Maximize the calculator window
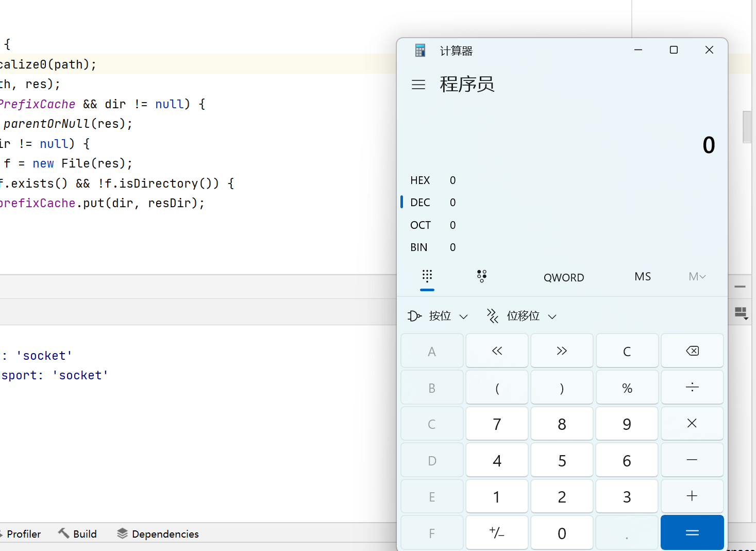The image size is (756, 551). tap(674, 50)
